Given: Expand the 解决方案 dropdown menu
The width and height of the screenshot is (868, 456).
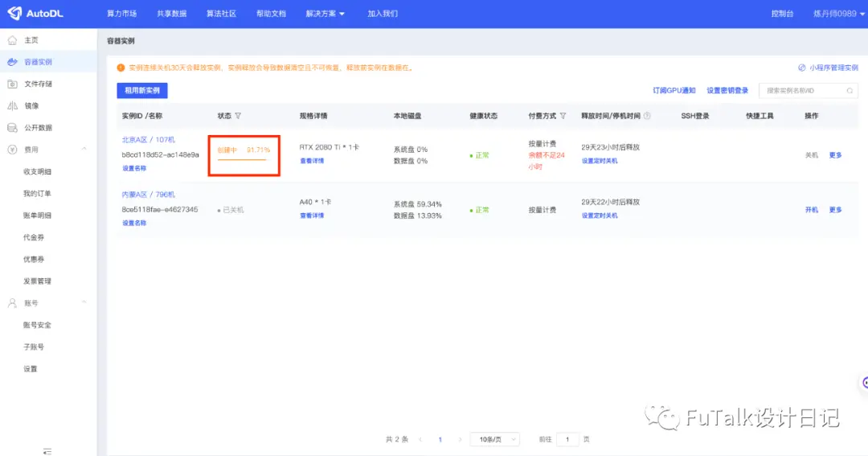Looking at the screenshot, I should tap(325, 14).
